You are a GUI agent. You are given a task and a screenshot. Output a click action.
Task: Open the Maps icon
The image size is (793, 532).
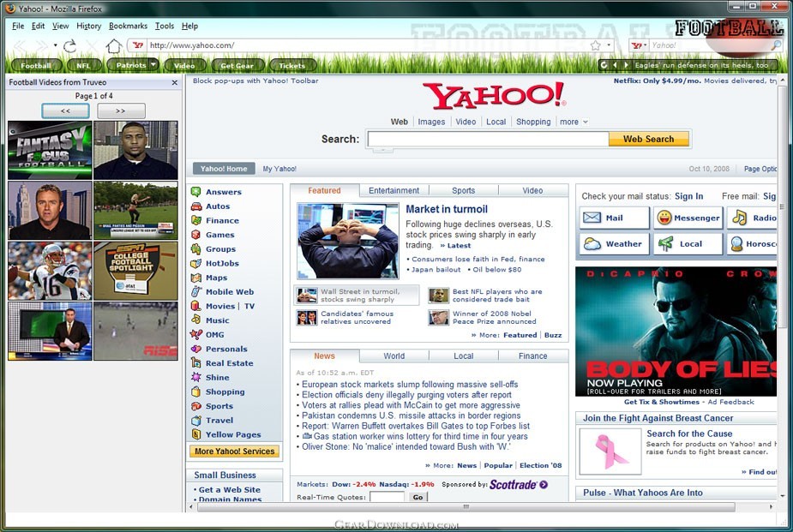coord(196,278)
